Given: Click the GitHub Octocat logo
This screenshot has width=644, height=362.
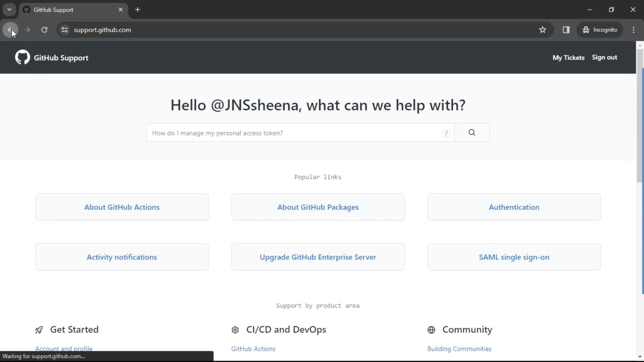Looking at the screenshot, I should [22, 57].
